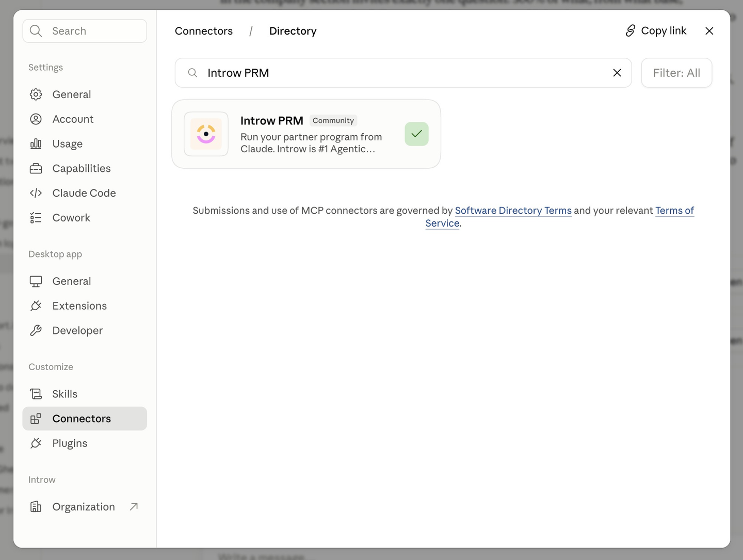
Task: Click the Skills scroll icon
Action: (36, 394)
